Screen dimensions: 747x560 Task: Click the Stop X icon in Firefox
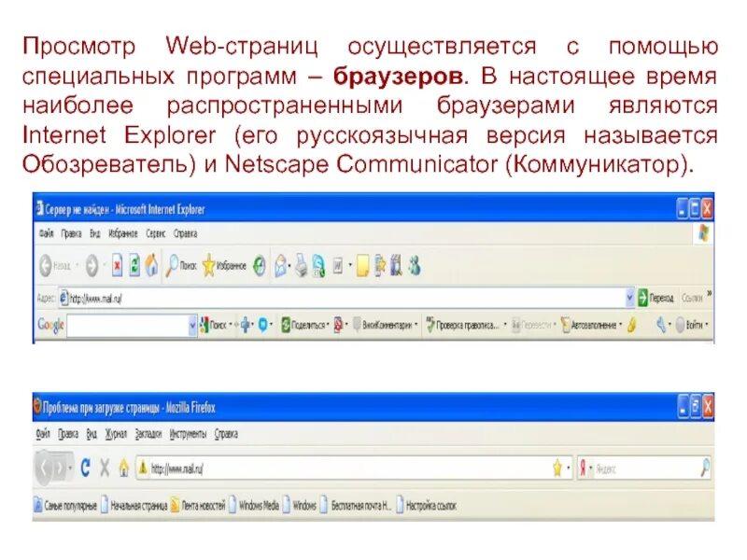pyautogui.click(x=105, y=469)
